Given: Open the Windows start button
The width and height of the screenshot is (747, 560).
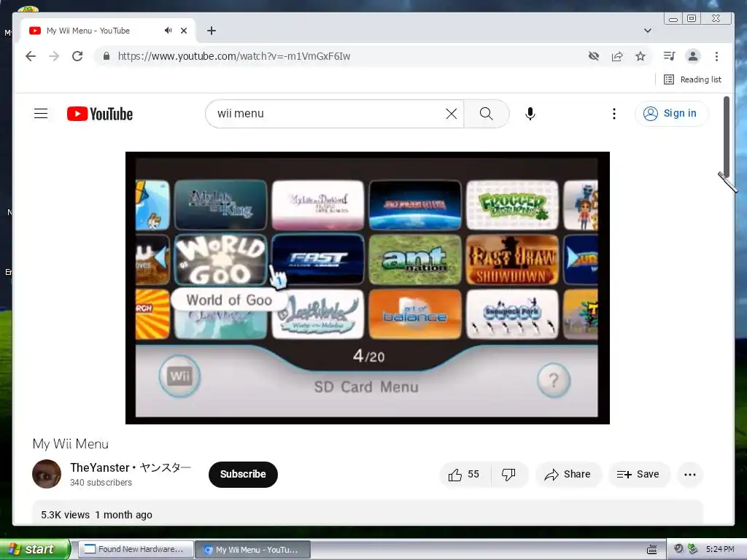Looking at the screenshot, I should 34,549.
